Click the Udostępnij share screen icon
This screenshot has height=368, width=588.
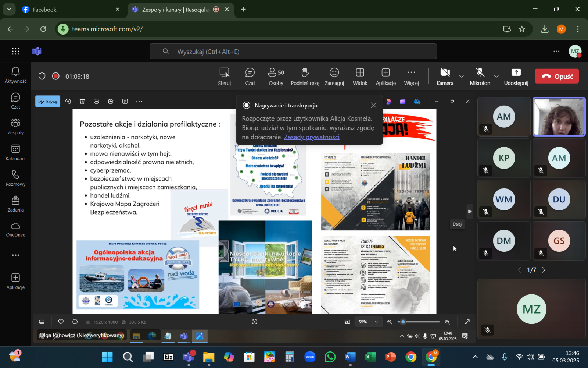pyautogui.click(x=516, y=76)
